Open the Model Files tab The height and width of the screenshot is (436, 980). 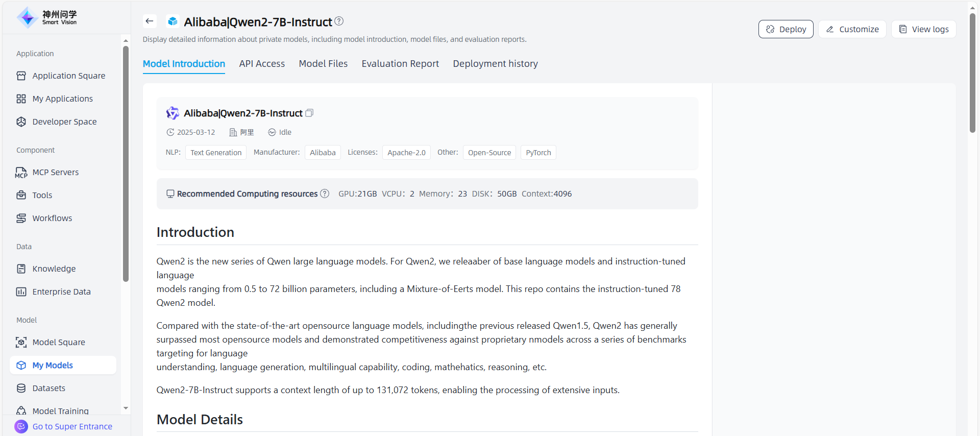coord(323,64)
